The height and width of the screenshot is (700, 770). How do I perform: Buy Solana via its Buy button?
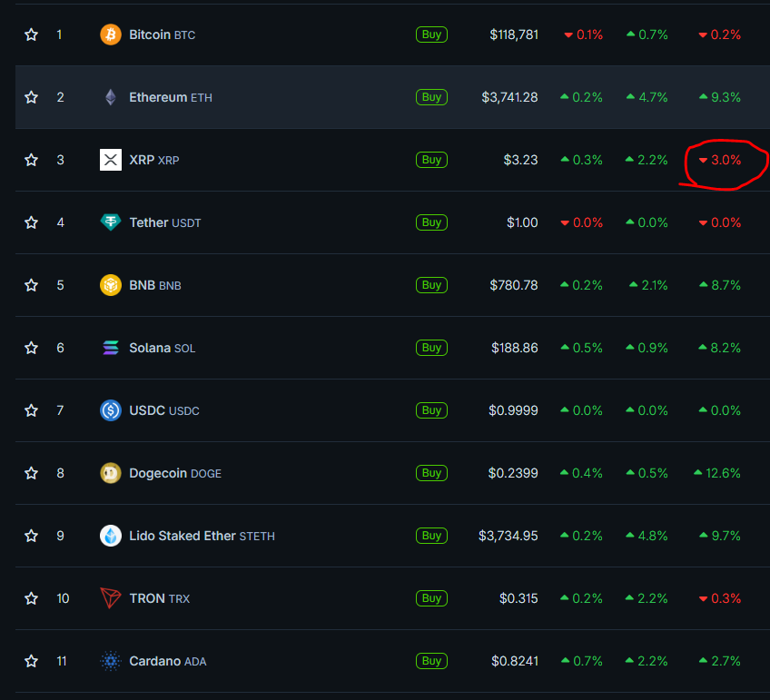[431, 348]
